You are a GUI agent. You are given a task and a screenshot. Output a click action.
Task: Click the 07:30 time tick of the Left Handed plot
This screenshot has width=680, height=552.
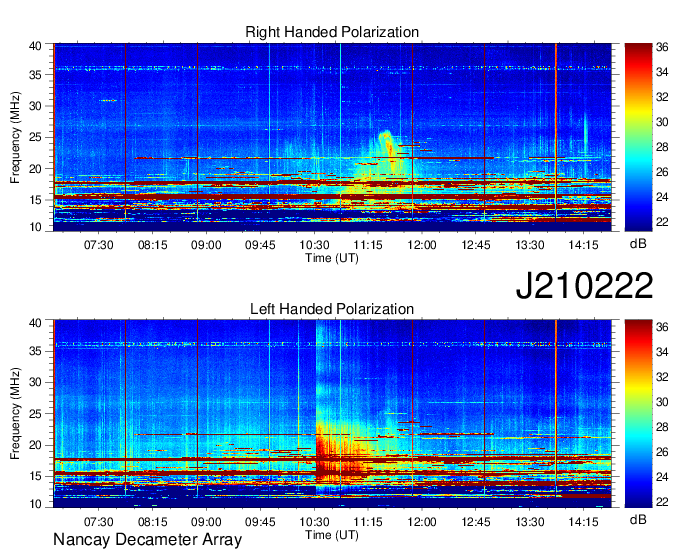(x=98, y=522)
